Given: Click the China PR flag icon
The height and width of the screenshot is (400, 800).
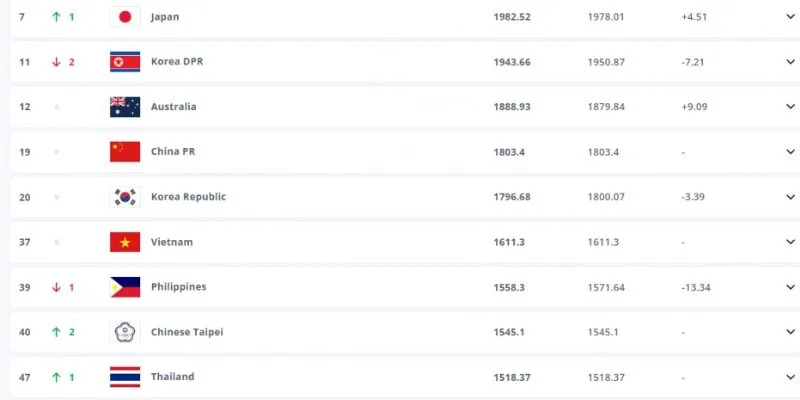Looking at the screenshot, I should coord(125,152).
